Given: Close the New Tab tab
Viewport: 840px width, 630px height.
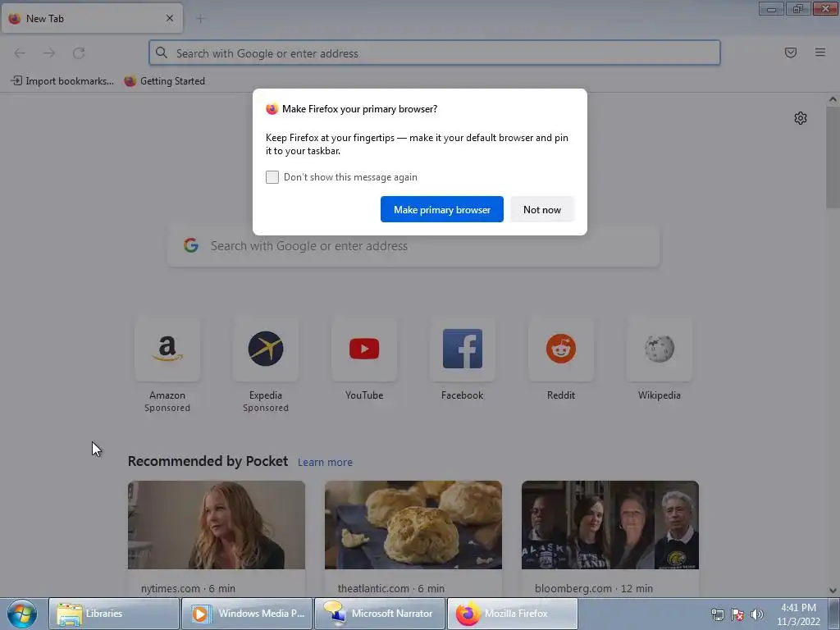Looking at the screenshot, I should pyautogui.click(x=170, y=18).
